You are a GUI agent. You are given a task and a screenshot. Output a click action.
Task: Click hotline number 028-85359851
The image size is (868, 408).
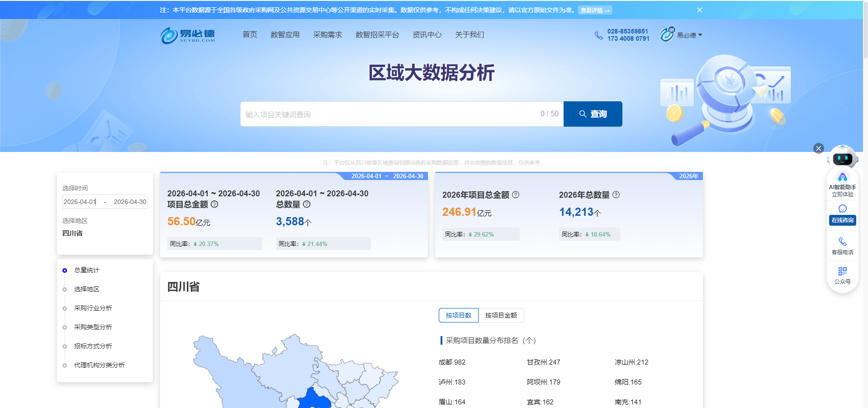pos(628,31)
